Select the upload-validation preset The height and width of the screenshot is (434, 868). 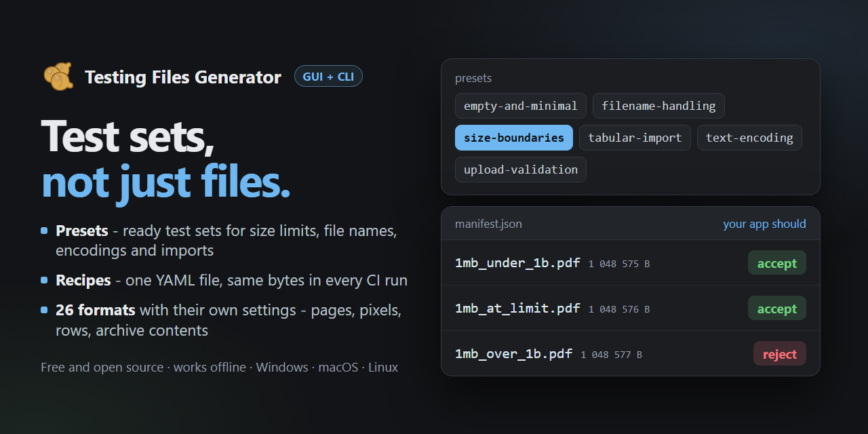click(520, 170)
